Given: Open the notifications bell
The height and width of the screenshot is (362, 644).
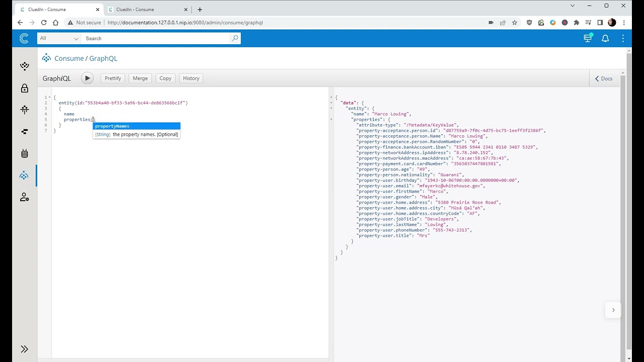Looking at the screenshot, I should pos(605,38).
